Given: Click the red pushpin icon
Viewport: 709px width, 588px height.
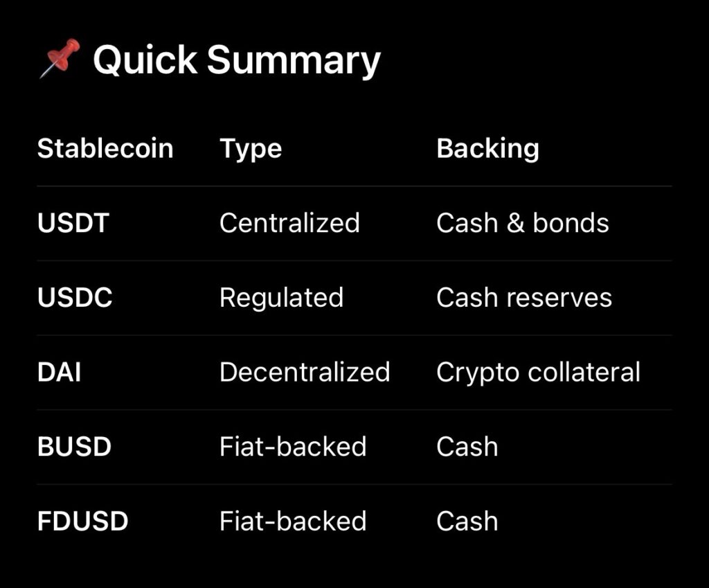Looking at the screenshot, I should 59,58.
